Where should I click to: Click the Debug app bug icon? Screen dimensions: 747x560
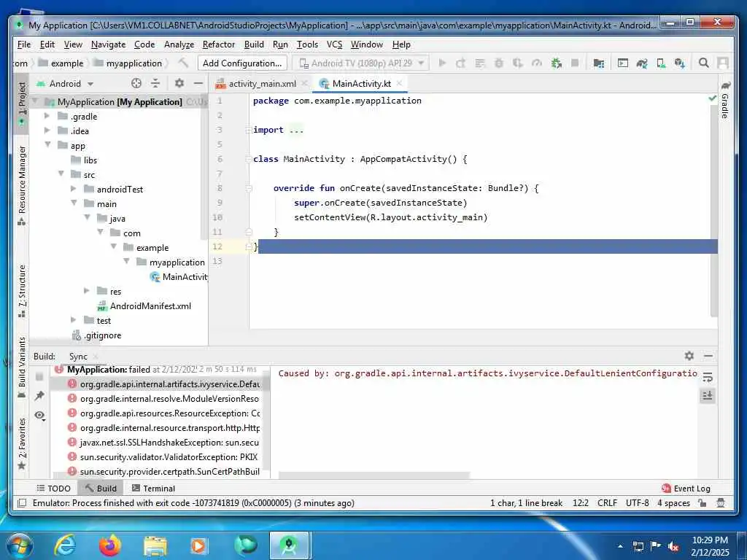click(499, 63)
